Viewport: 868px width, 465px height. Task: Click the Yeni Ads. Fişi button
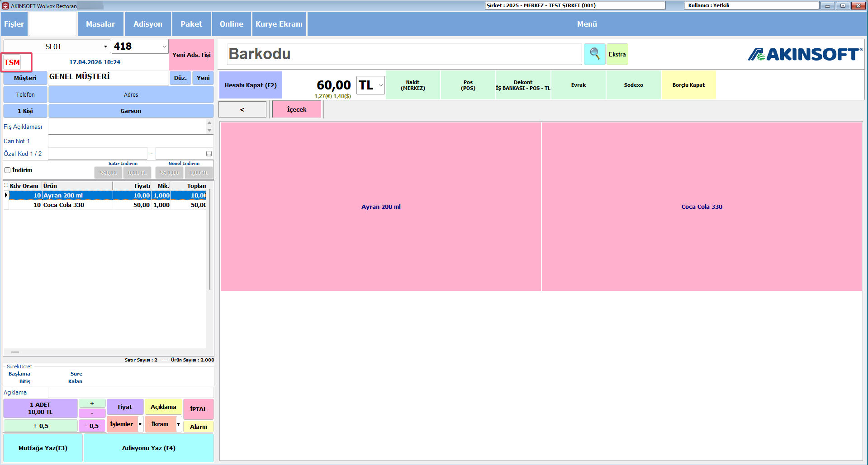(191, 55)
